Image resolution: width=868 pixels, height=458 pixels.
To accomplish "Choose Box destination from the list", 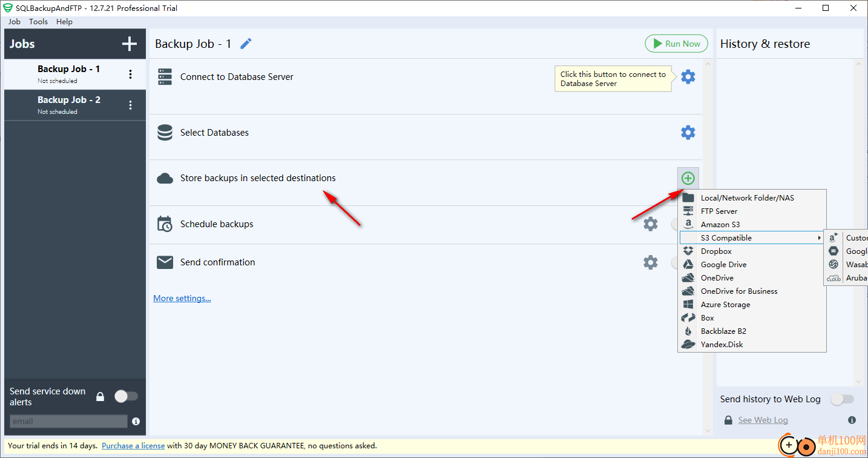I will coord(752,318).
